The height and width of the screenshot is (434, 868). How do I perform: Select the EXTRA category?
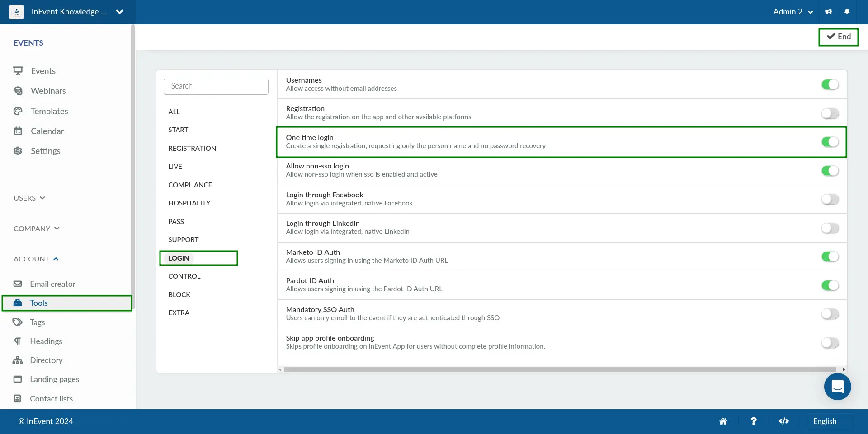179,313
